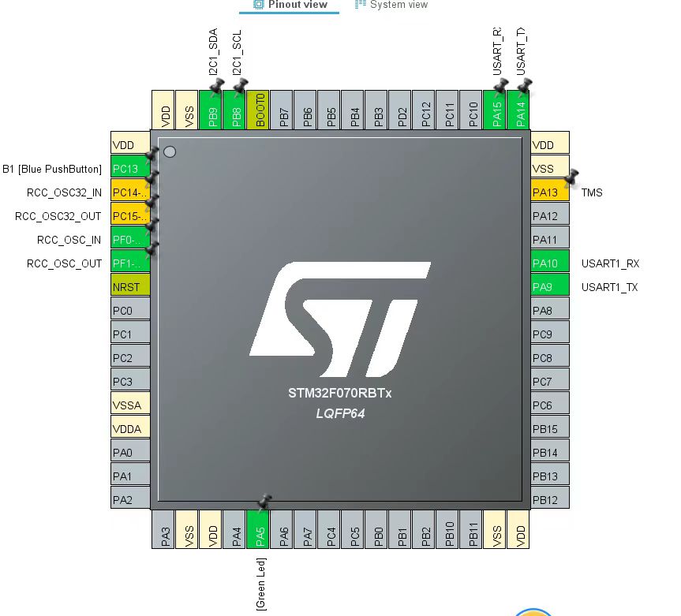Screen dimensions: 681x616
Task: Click the BOOT0 pin
Action: pos(257,110)
